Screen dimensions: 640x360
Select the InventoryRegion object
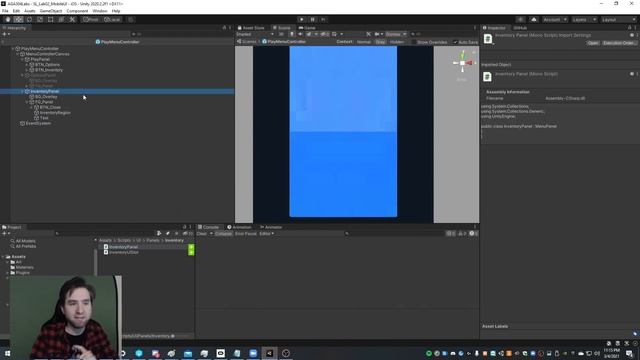55,113
